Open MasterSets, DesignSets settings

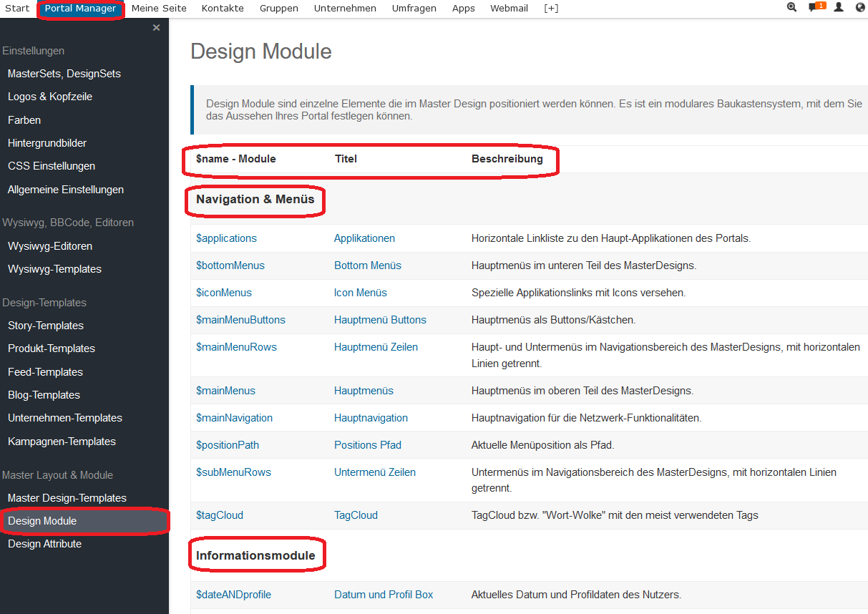click(64, 74)
